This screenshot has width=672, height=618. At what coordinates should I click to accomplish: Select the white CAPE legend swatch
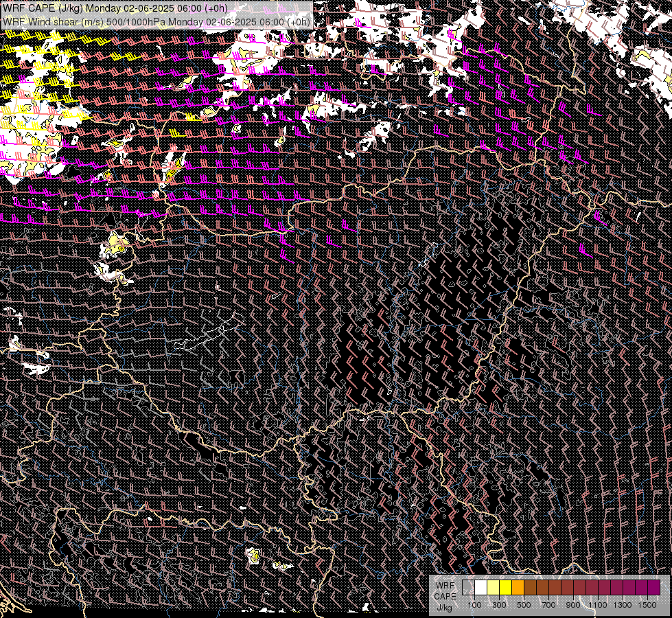pos(481,587)
